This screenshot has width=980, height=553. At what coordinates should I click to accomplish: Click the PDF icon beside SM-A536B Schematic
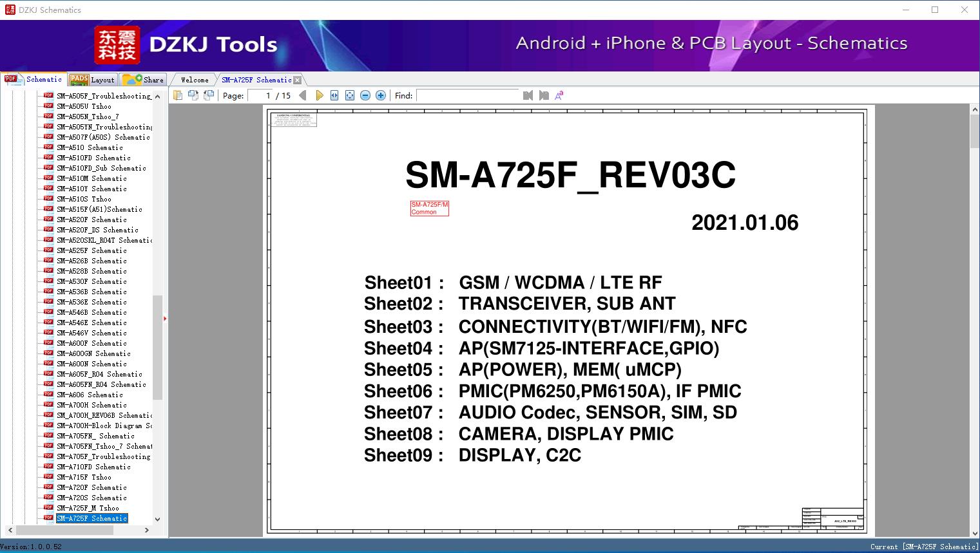click(x=48, y=291)
